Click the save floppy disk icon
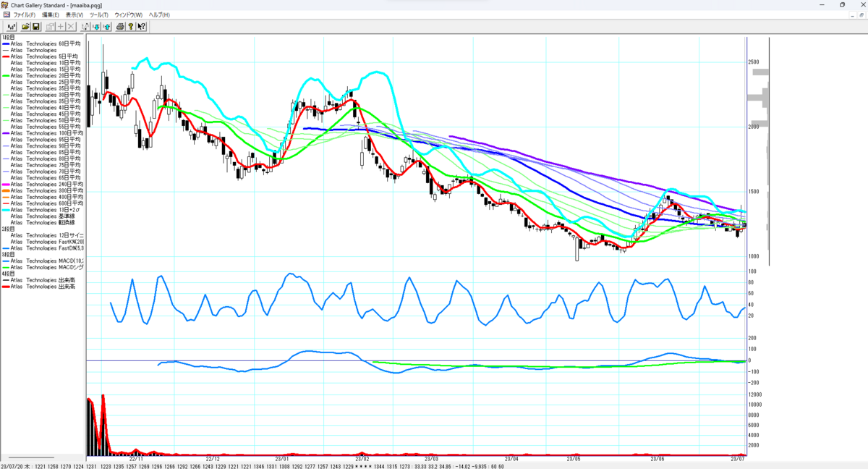 coord(36,27)
